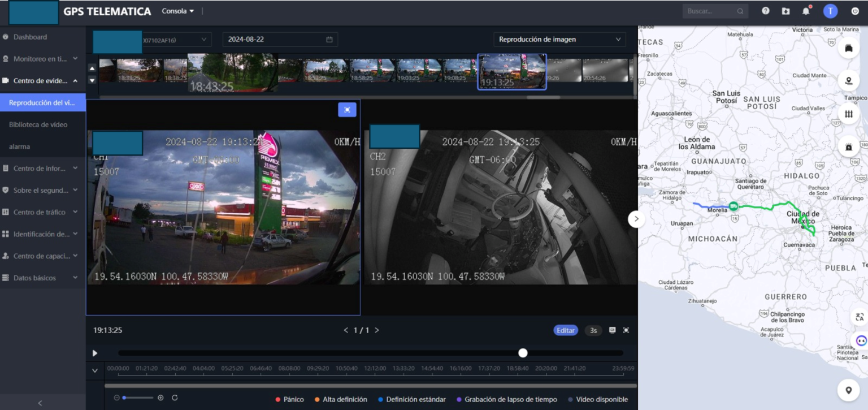The height and width of the screenshot is (410, 868).
Task: Open the Dashboard menu item
Action: [43, 37]
